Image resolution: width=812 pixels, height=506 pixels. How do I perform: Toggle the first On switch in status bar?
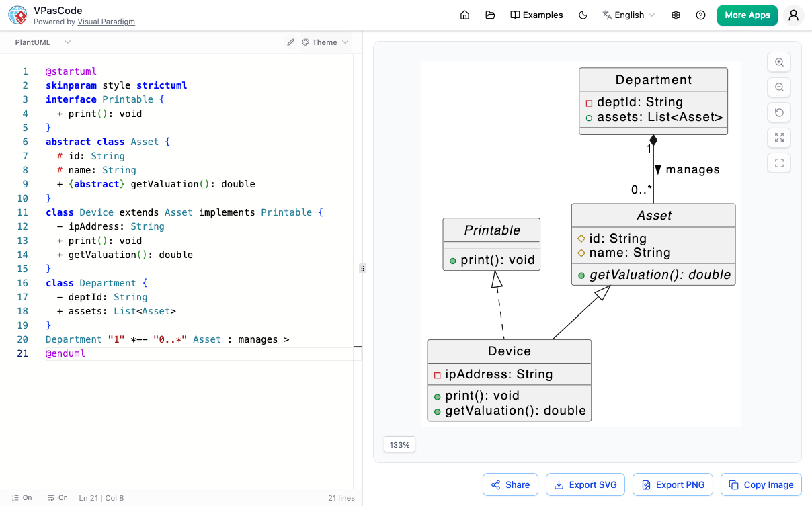click(x=22, y=498)
